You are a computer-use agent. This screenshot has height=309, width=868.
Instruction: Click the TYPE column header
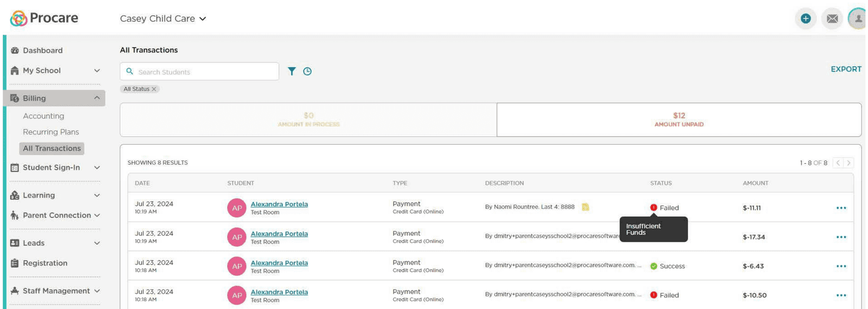click(400, 183)
